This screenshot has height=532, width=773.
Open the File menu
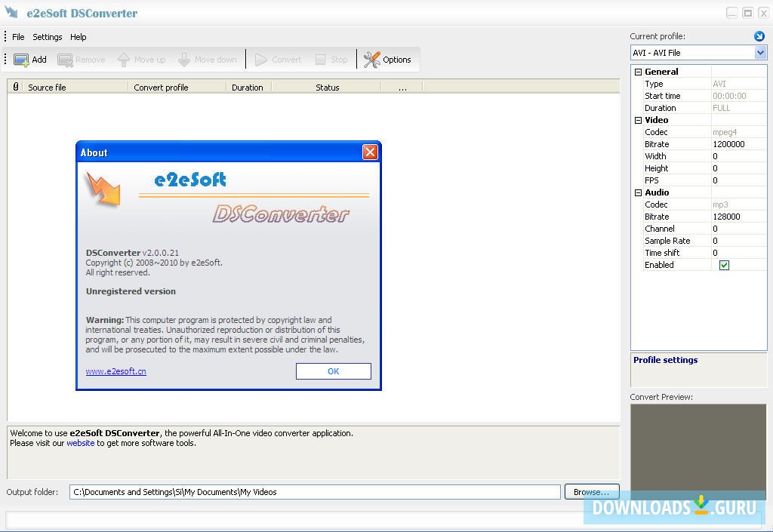click(x=17, y=36)
